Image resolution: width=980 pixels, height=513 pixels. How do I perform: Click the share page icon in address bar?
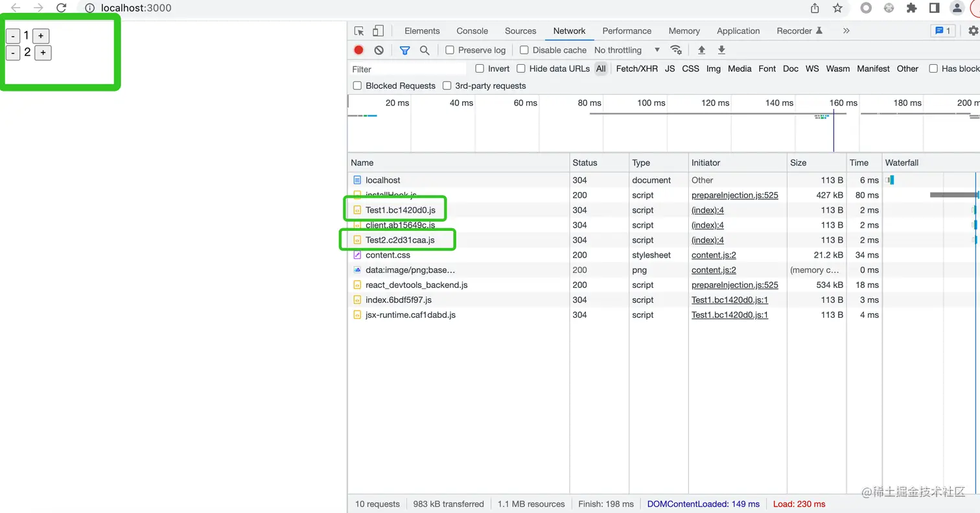(x=815, y=8)
